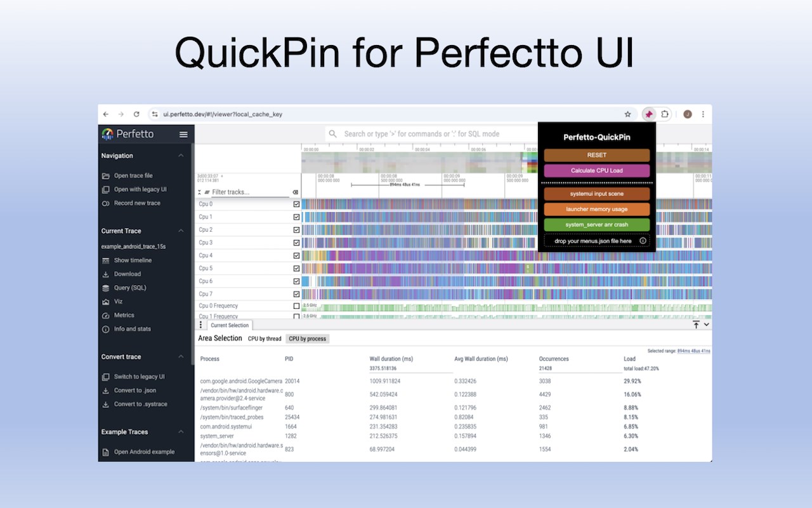
Task: Select the CPU by process view
Action: (x=308, y=339)
